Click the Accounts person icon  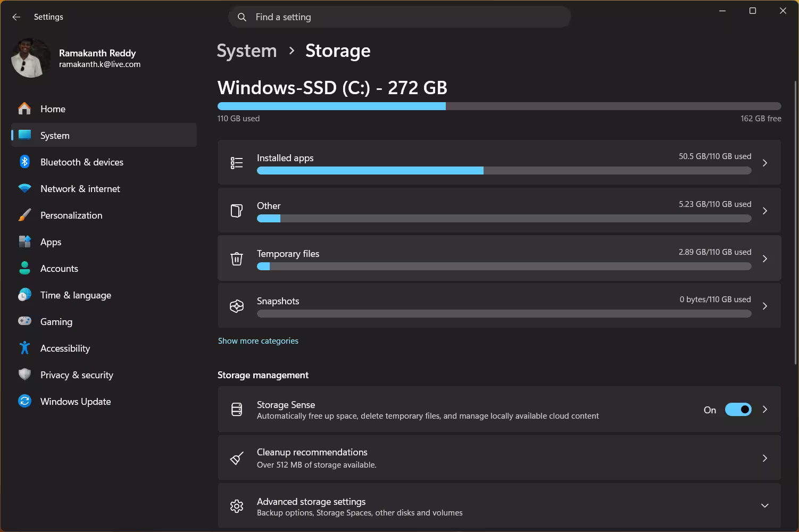[x=24, y=268]
